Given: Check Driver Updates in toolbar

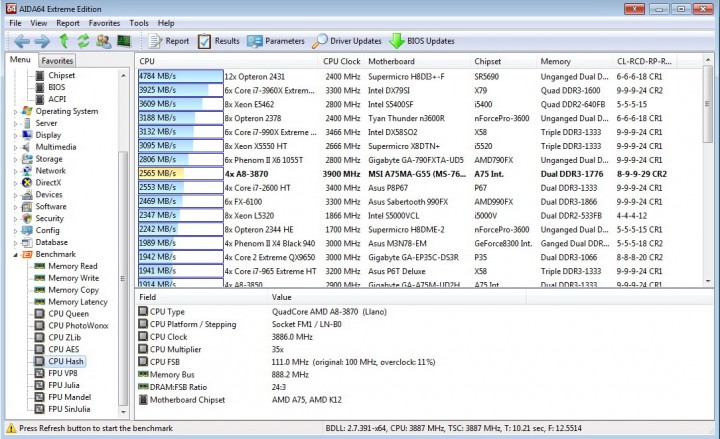Looking at the screenshot, I should [x=347, y=41].
